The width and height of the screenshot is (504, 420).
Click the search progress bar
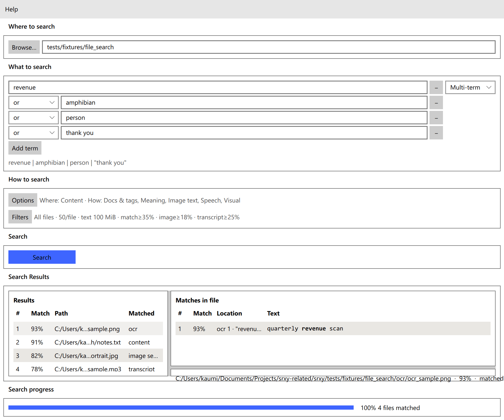(181, 407)
